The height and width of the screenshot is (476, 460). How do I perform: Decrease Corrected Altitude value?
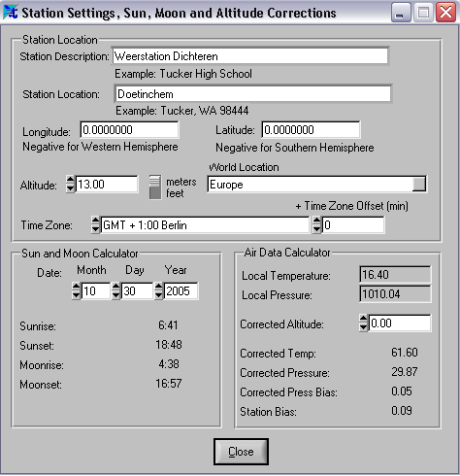tap(364, 327)
